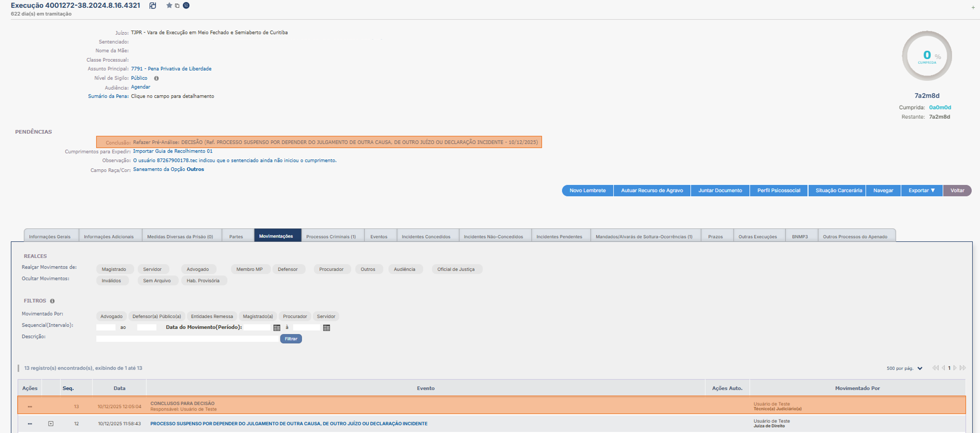
Task: Click the copy process number icon
Action: (177, 6)
